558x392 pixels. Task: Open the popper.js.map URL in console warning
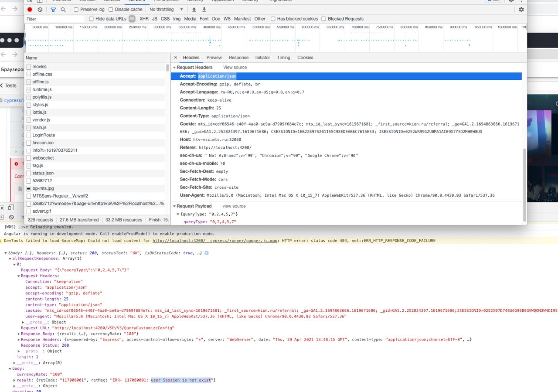coord(215,241)
